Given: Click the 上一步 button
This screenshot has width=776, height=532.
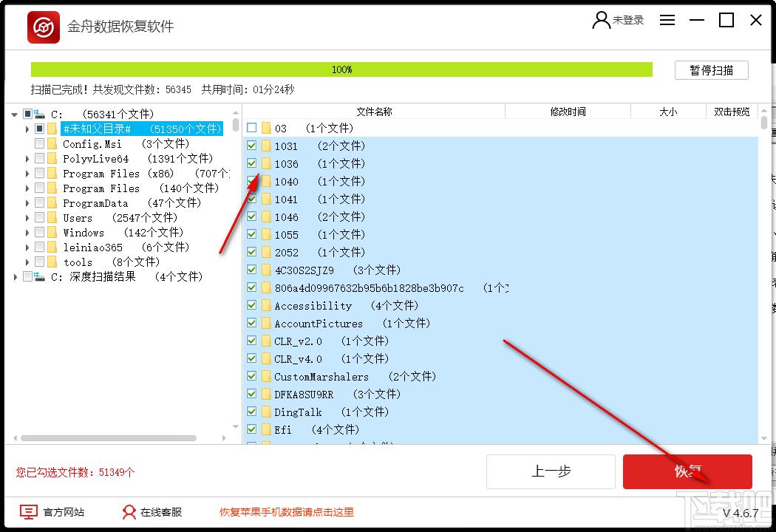Looking at the screenshot, I should (551, 471).
